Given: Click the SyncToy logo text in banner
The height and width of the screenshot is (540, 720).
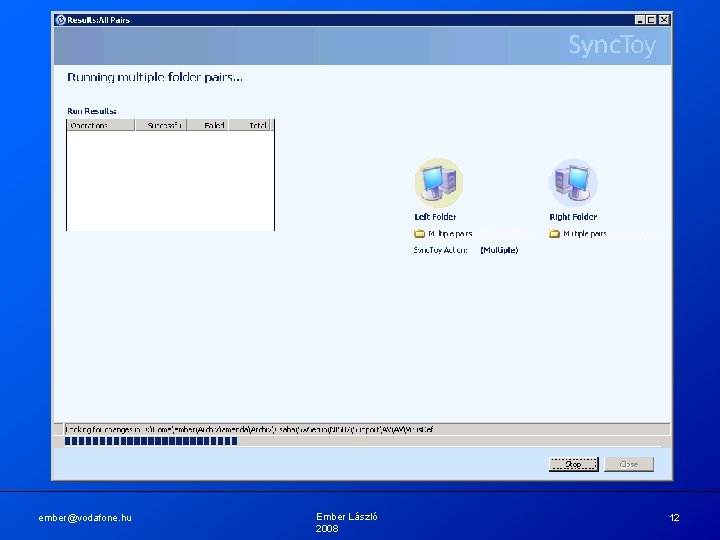Looking at the screenshot, I should point(612,45).
